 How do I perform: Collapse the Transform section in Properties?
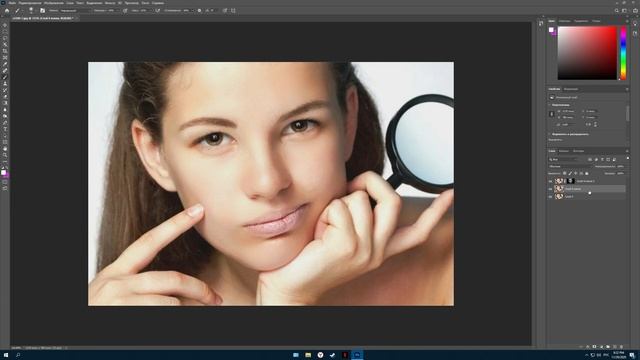coord(549,105)
